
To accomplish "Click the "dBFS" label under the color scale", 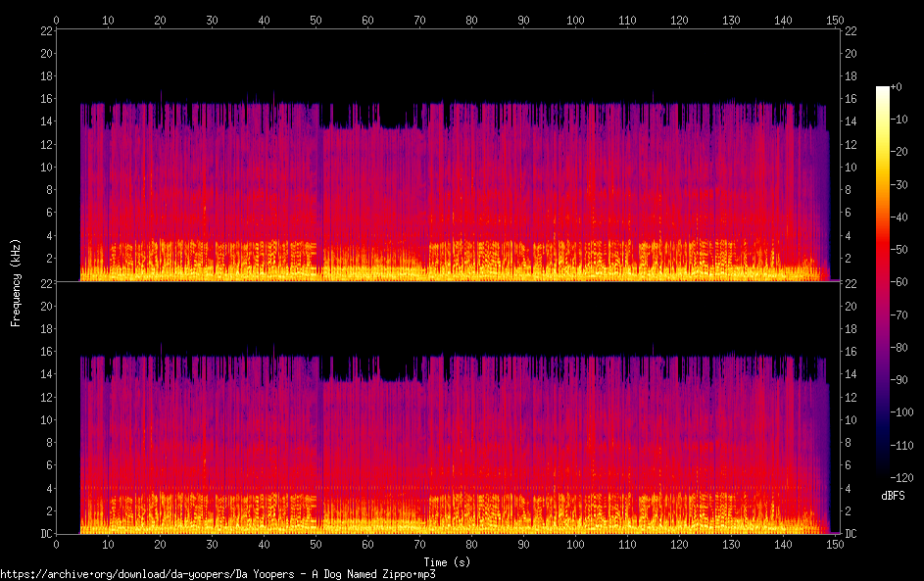I will [x=893, y=496].
